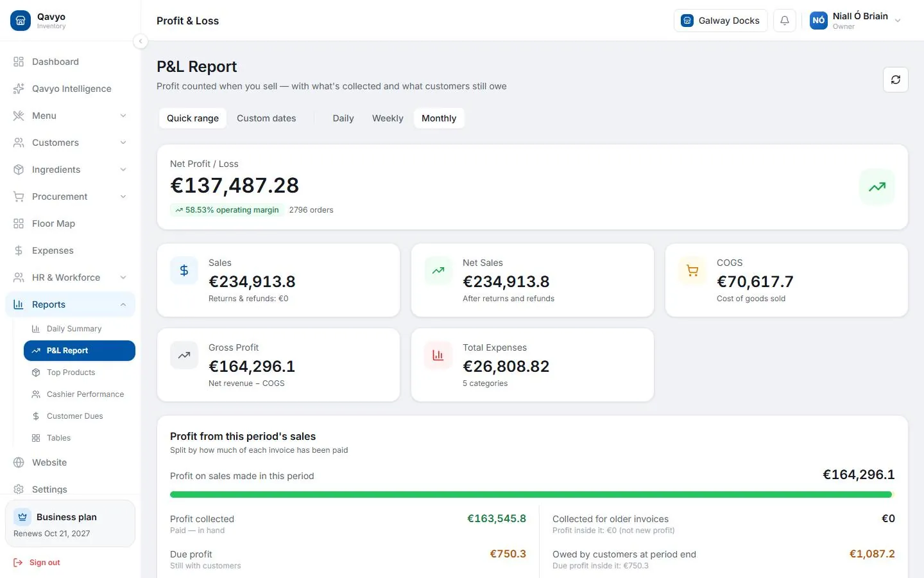Open the Galway Docks location selector
Screen dimensions: 924x578
point(721,21)
